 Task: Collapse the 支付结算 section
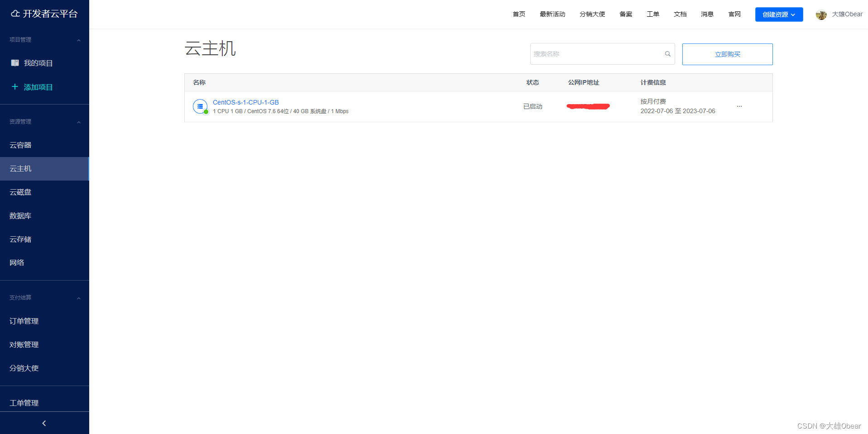(78, 297)
